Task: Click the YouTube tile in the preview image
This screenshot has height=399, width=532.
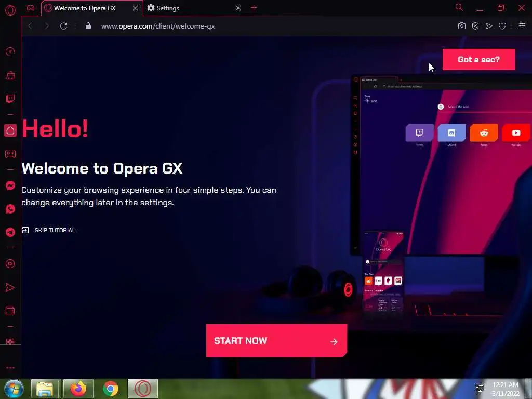Action: tap(516, 132)
